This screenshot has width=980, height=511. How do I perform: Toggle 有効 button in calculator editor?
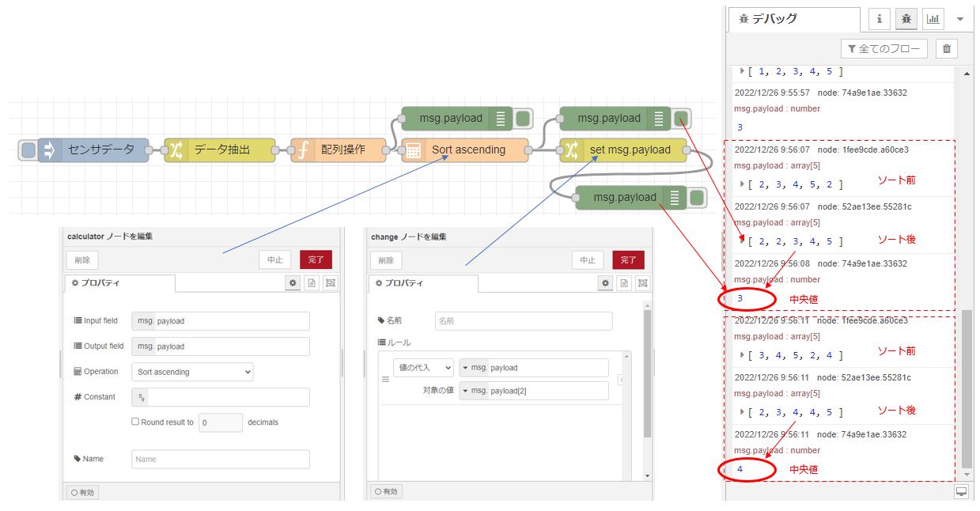[x=83, y=492]
